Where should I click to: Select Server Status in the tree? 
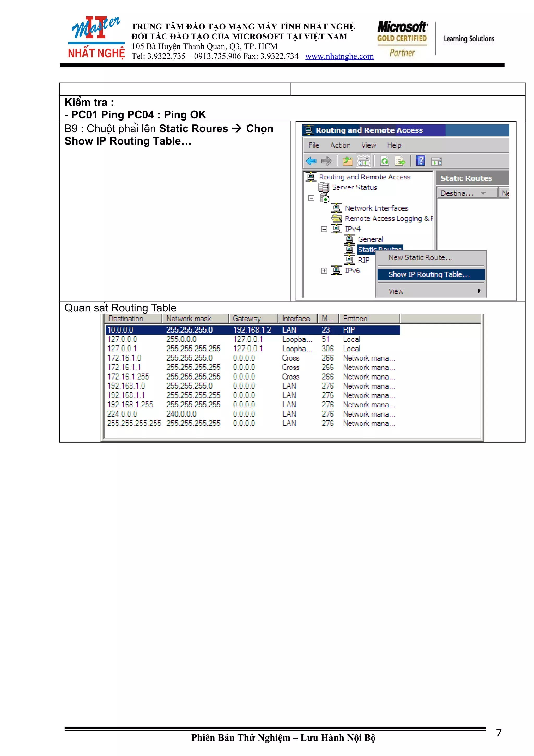pos(354,187)
